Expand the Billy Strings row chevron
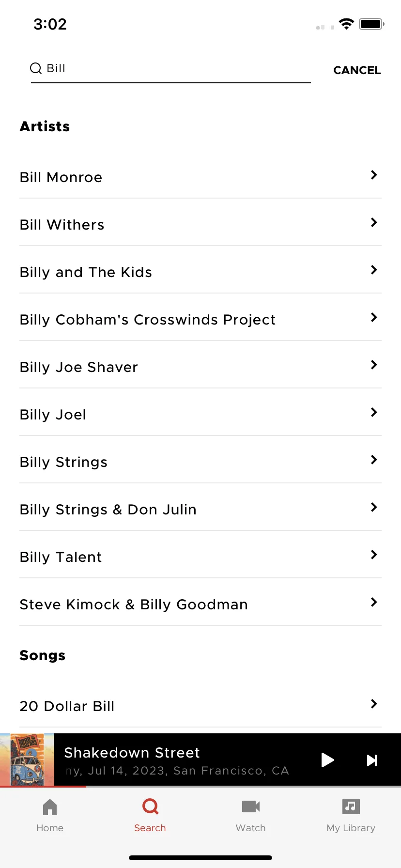 374,460
